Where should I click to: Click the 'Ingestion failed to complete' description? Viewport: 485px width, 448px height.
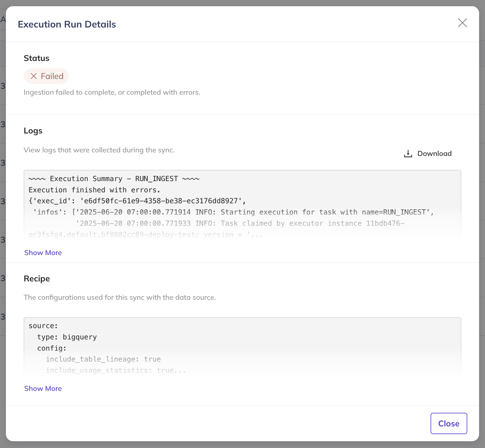(x=112, y=92)
